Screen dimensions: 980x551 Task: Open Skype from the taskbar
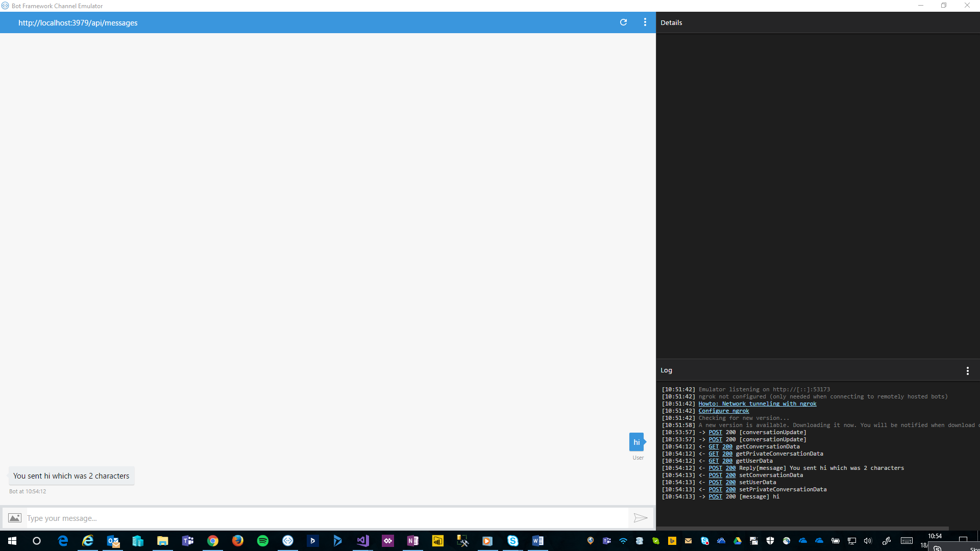click(x=512, y=541)
